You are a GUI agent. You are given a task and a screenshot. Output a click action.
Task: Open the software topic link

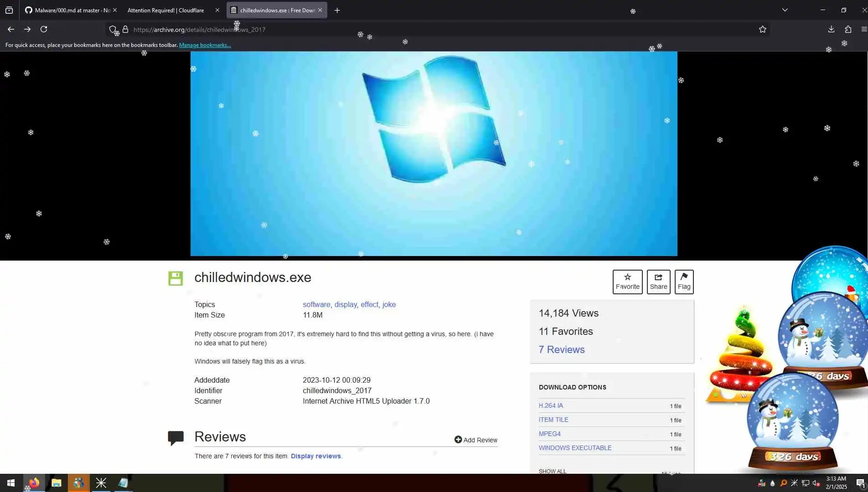coord(316,304)
